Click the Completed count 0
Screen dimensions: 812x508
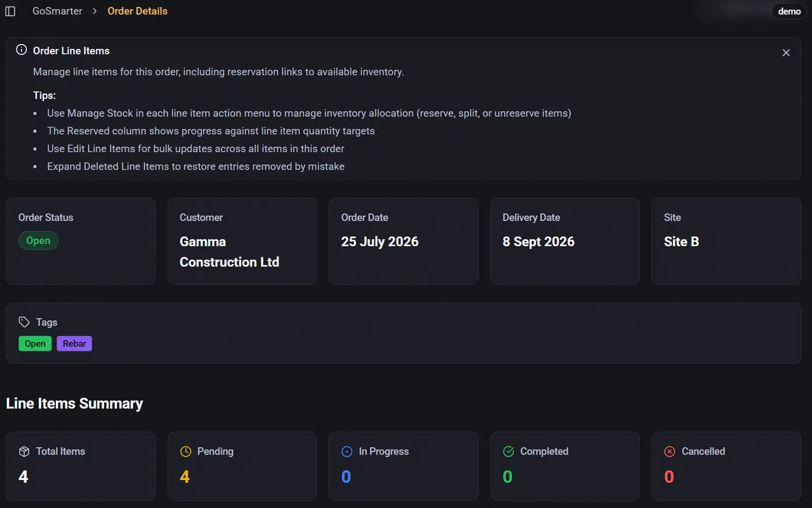tap(507, 477)
